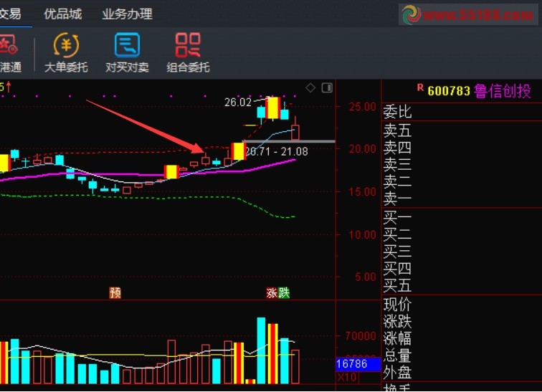Select the 买一 buy-one quote row

click(398, 217)
